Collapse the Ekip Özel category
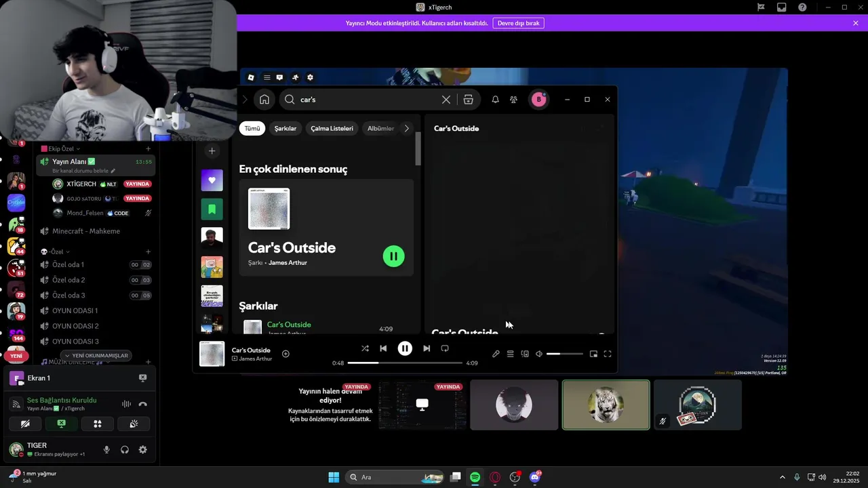 tap(61, 148)
